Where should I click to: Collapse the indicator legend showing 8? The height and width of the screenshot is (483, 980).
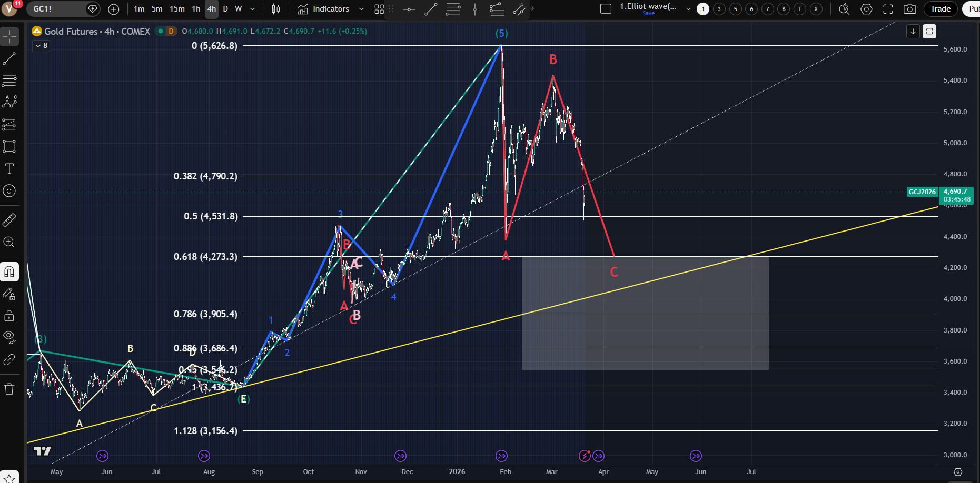41,46
